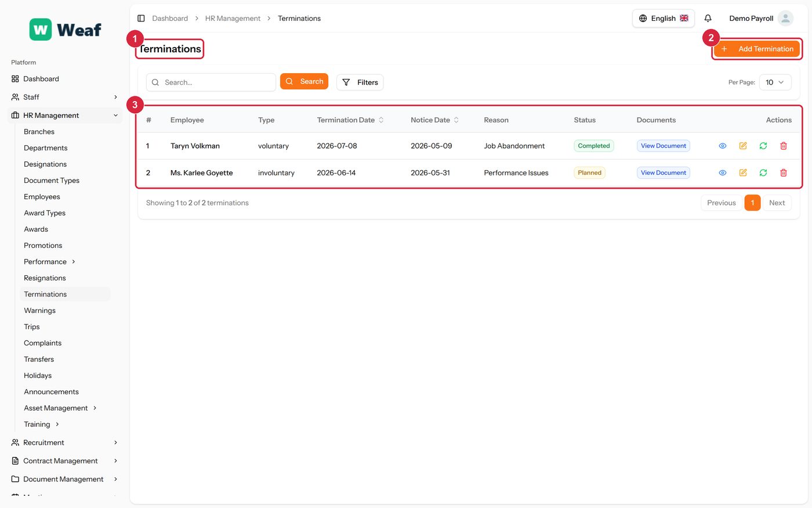This screenshot has width=812, height=508.
Task: Click the user avatar icon
Action: pos(785,19)
